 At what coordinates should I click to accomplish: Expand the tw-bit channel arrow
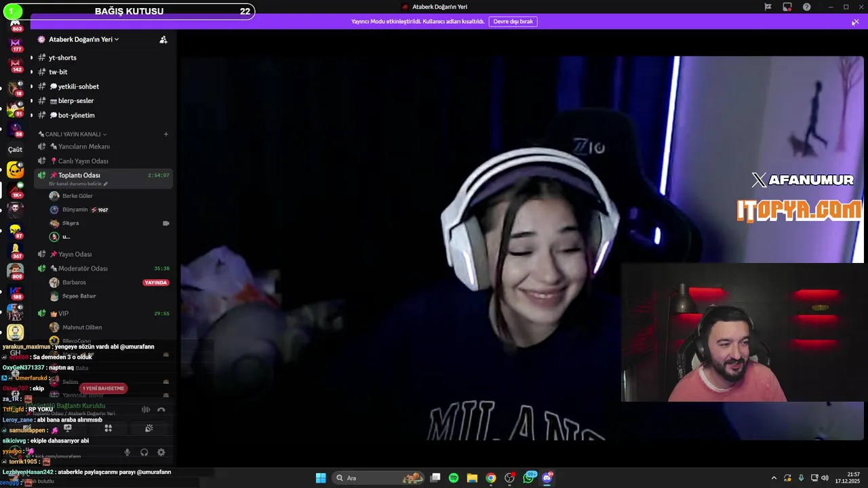pyautogui.click(x=31, y=72)
